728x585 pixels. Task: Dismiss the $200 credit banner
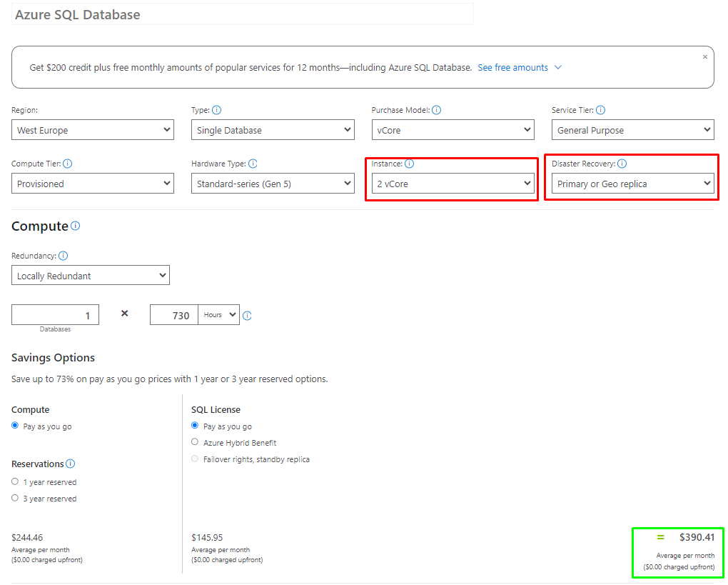tap(704, 56)
